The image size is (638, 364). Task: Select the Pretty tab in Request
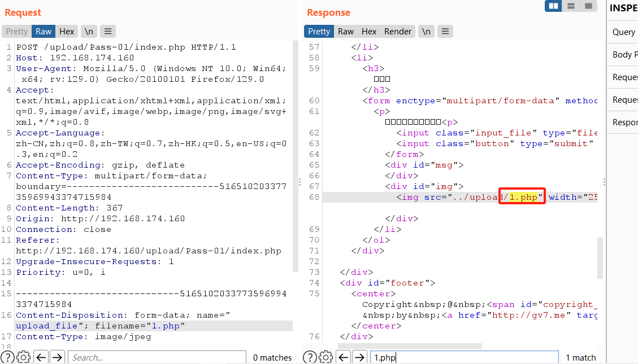coord(17,31)
